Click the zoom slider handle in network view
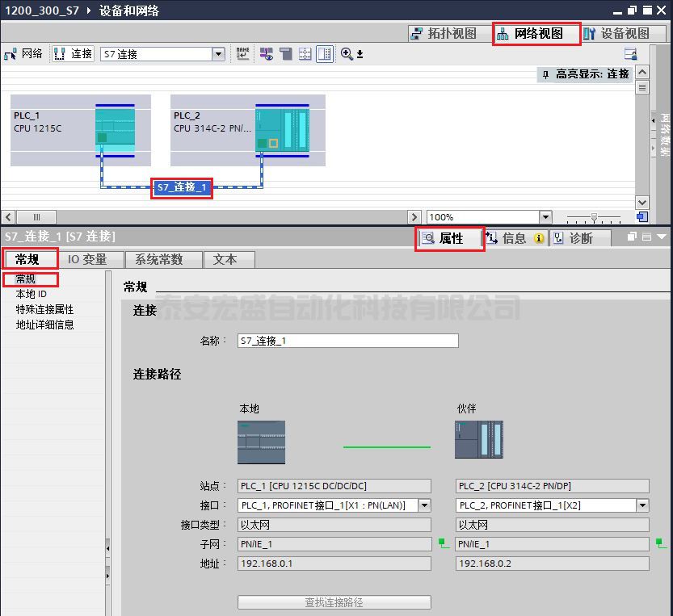Image resolution: width=673 pixels, height=616 pixels. point(595,217)
